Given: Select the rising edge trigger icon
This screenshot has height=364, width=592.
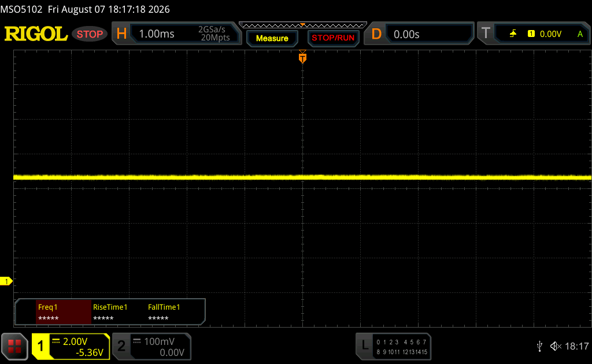Looking at the screenshot, I should pyautogui.click(x=513, y=34).
